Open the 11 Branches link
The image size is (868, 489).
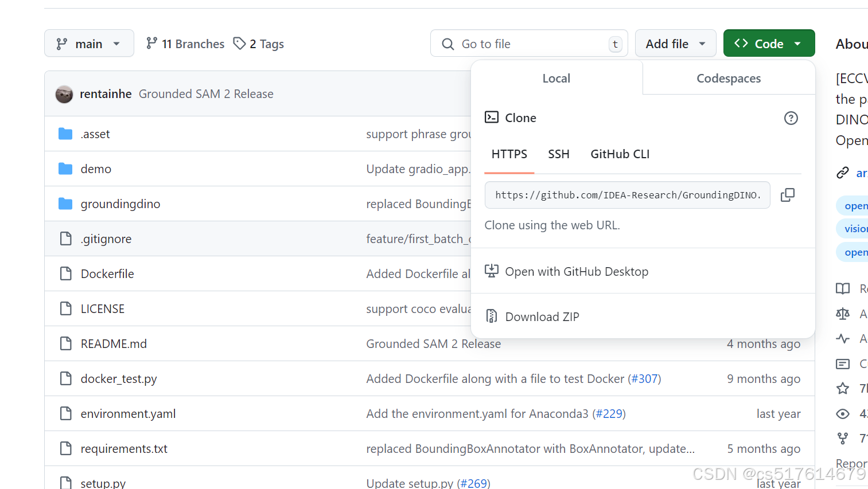coord(185,44)
